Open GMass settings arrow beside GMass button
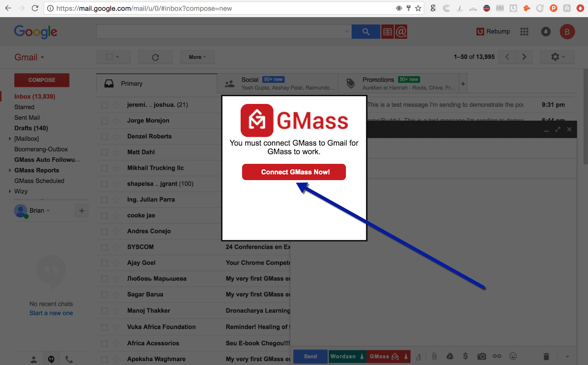This screenshot has width=588, height=365. pos(406,356)
